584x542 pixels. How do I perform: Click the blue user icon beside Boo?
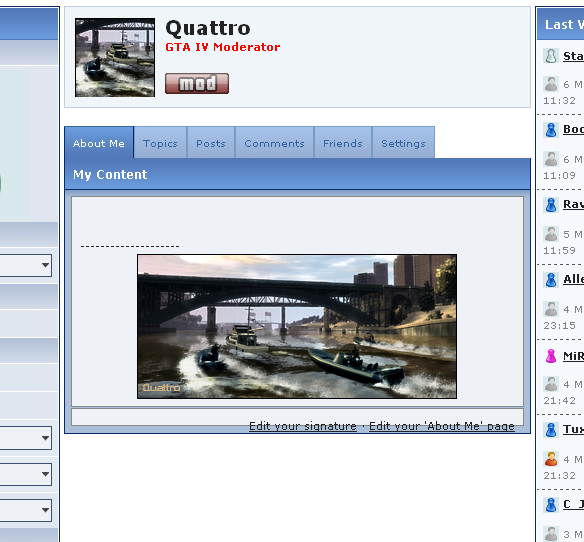(551, 130)
